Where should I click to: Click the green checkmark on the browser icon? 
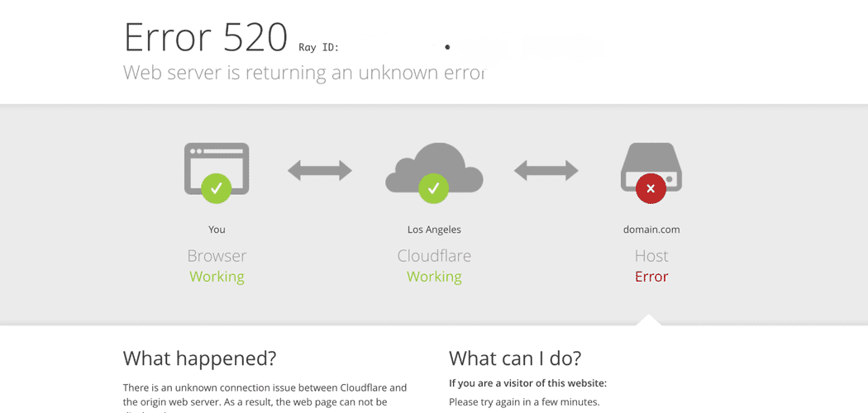pyautogui.click(x=217, y=188)
